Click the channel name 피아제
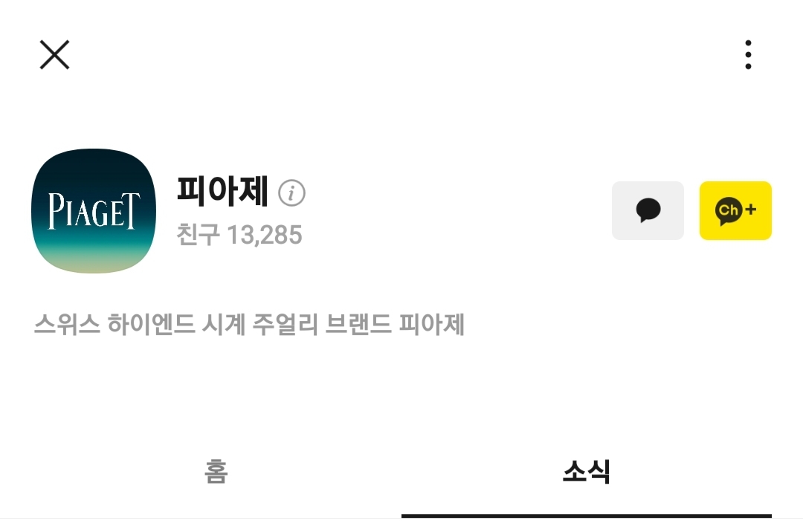 click(222, 191)
